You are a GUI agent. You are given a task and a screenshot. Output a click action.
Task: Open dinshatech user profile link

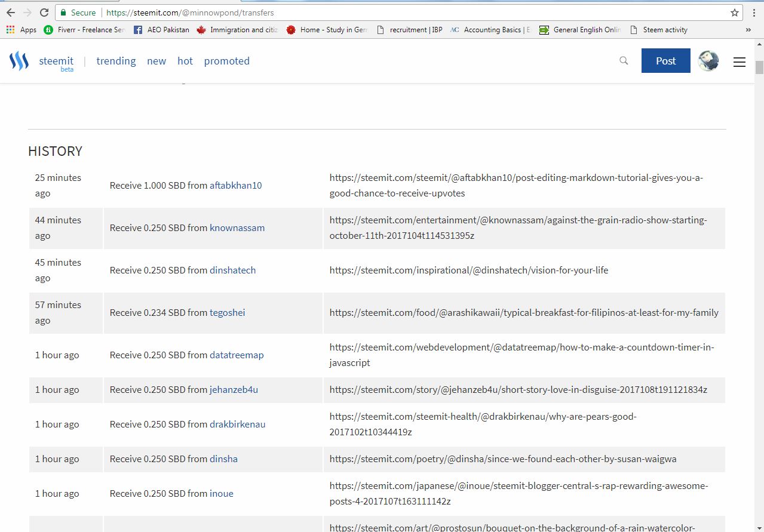[232, 270]
